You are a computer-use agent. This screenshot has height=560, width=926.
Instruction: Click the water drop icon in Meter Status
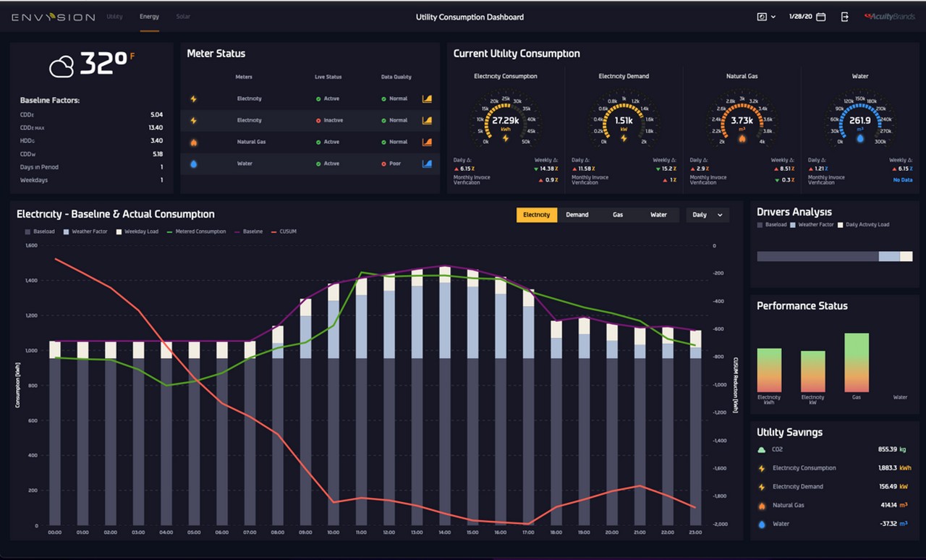coord(193,164)
